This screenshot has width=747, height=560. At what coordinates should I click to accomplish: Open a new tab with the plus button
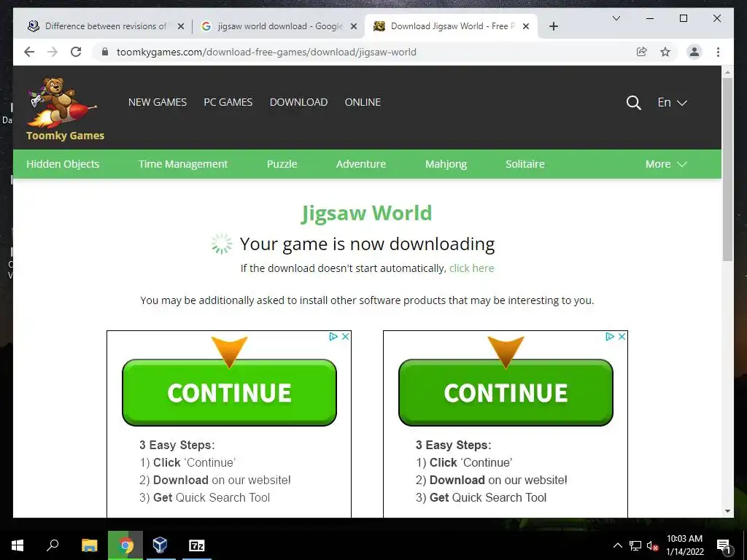pos(553,26)
